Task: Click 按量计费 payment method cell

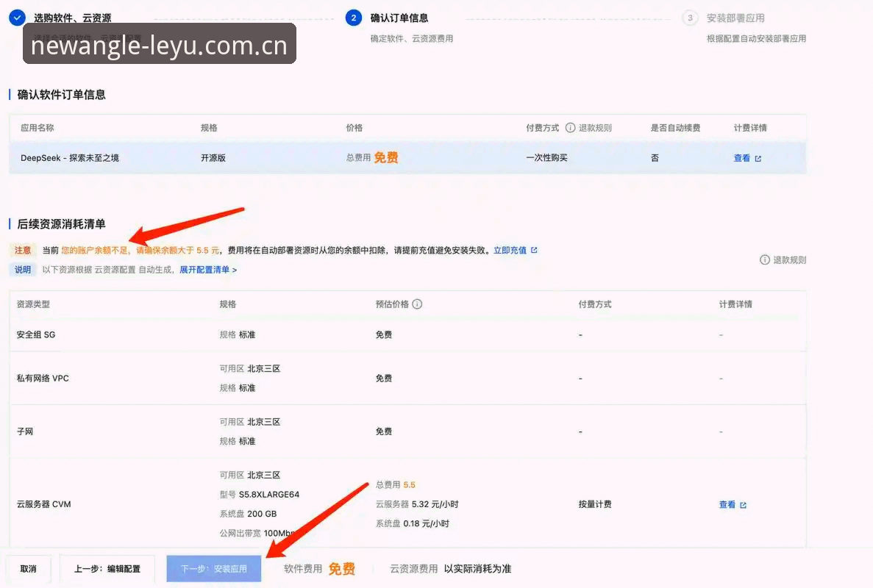Action: click(x=594, y=504)
